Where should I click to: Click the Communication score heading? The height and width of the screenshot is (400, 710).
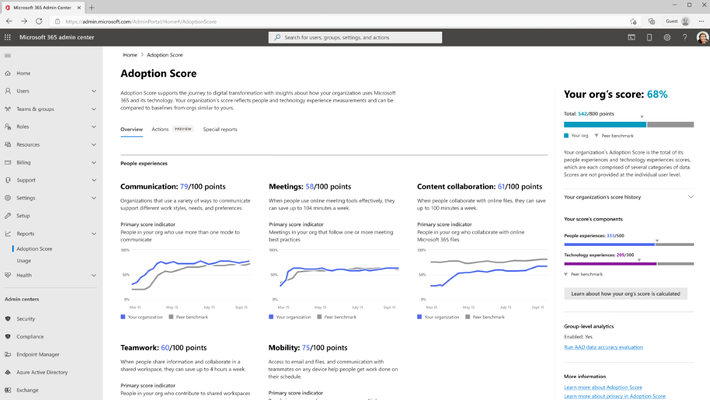point(173,187)
